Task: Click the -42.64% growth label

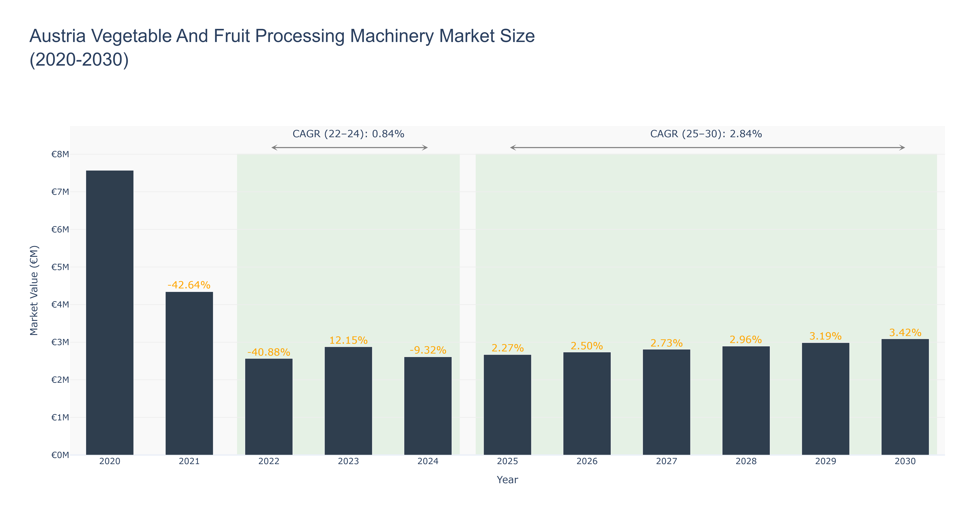Action: [x=189, y=285]
